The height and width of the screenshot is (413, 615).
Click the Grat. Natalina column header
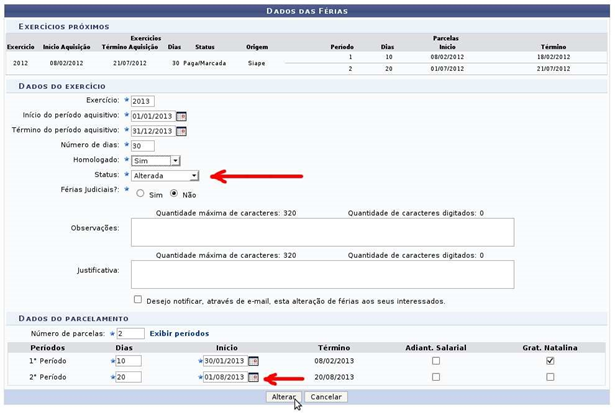[x=550, y=348]
